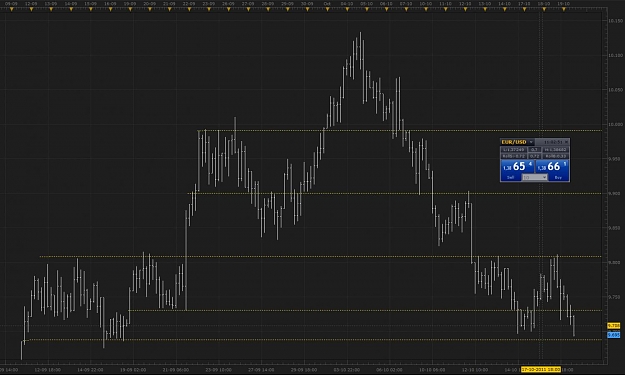Click the 10.150 price axis label

click(x=615, y=21)
